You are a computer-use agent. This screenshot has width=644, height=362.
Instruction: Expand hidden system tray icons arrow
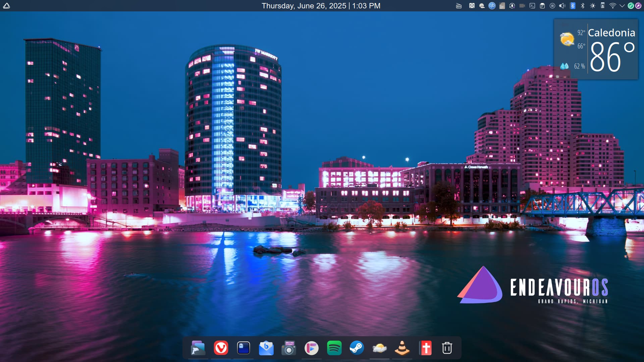point(622,6)
